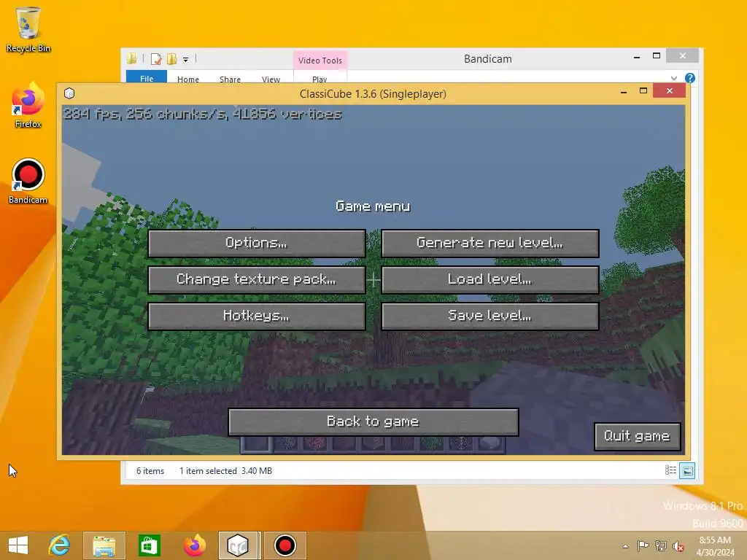This screenshot has width=747, height=560.
Task: Return with Back to game button
Action: [x=373, y=422]
